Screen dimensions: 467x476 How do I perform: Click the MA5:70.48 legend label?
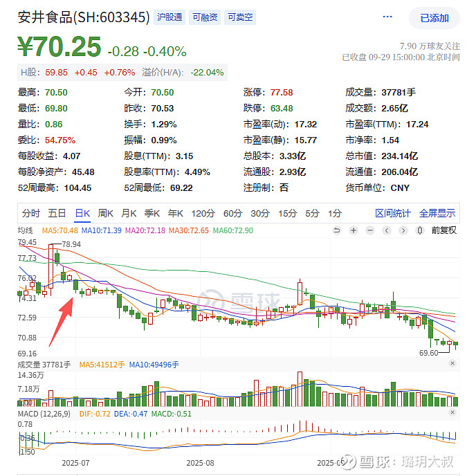(59, 230)
